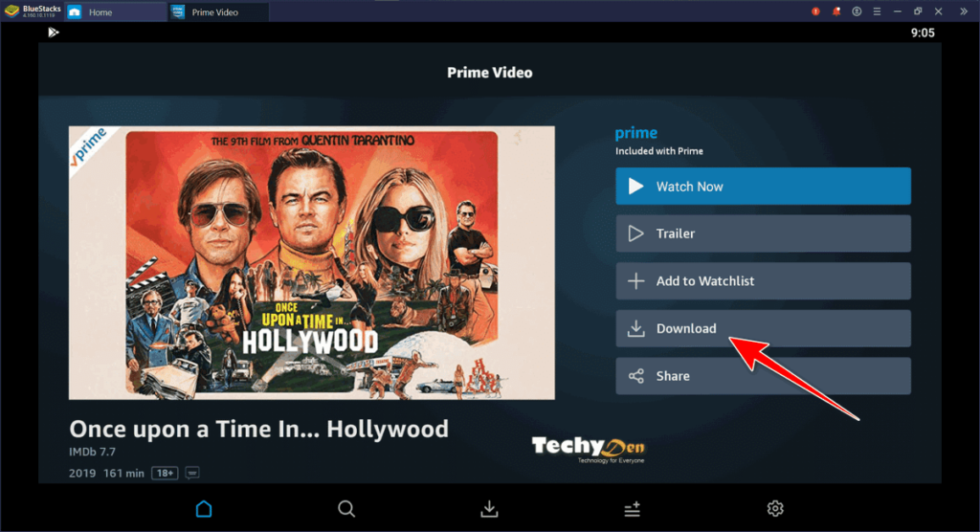Click the 2019 release year text
Viewport: 980px width, 532px height.
tap(82, 474)
